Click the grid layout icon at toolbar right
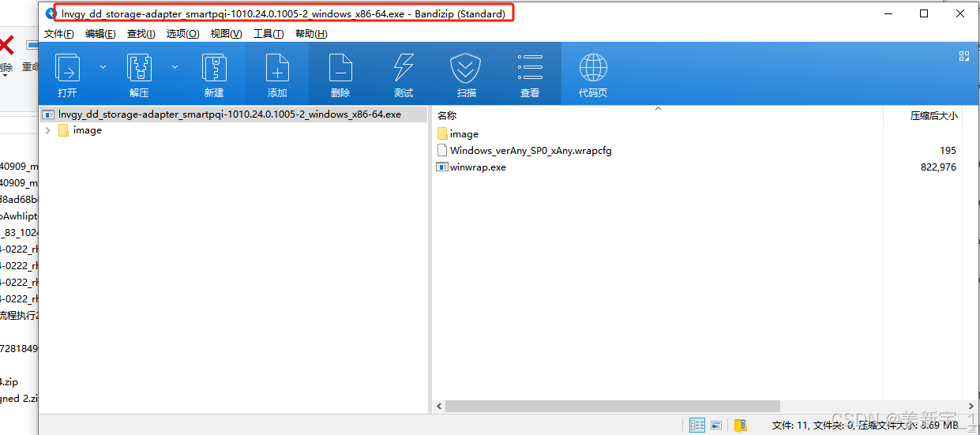 963,56
